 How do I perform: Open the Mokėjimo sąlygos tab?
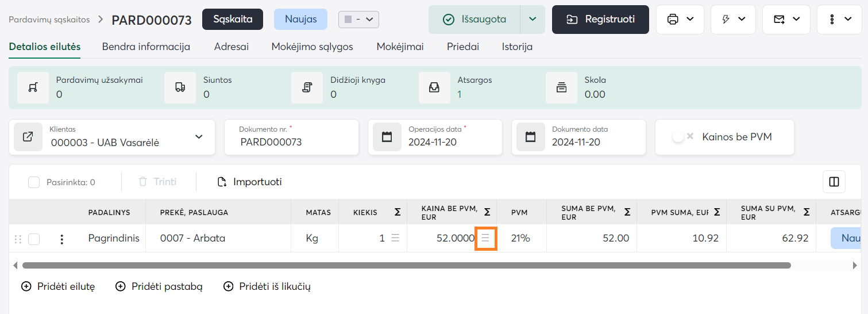312,47
